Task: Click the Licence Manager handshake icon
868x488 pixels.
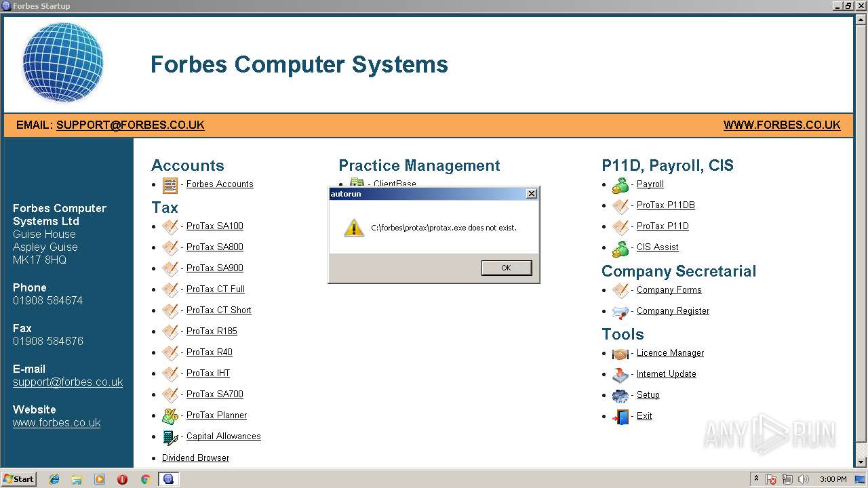Action: tap(620, 354)
